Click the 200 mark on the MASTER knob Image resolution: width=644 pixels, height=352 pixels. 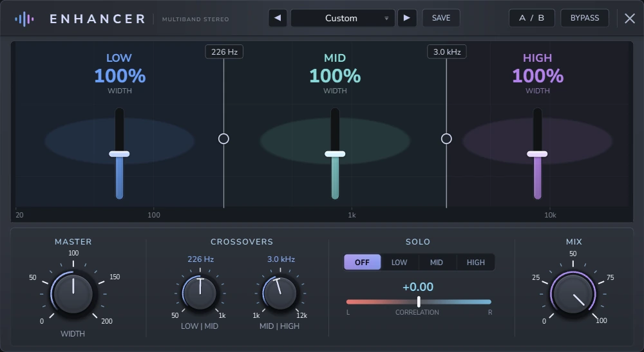click(107, 321)
